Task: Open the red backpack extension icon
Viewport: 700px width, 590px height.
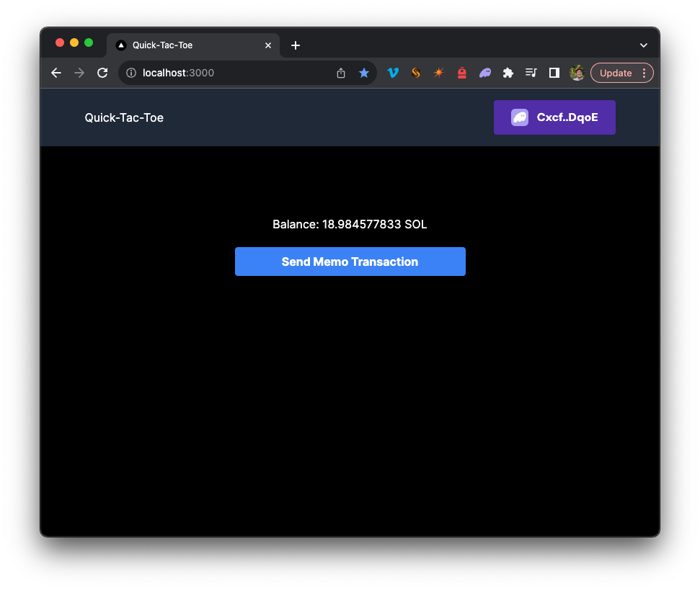Action: [462, 73]
